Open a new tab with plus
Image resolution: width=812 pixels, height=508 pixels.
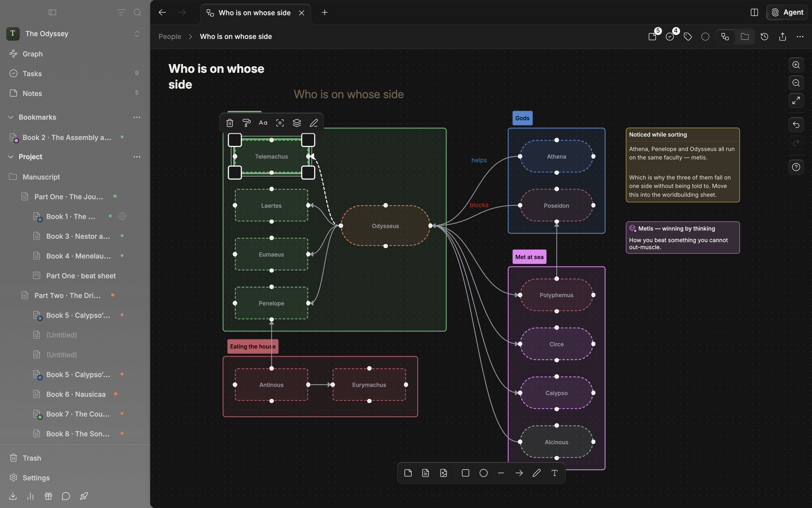(325, 12)
